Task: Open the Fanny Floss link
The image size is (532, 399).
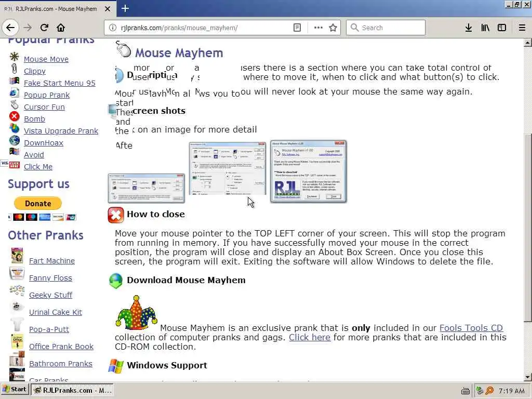Action: pyautogui.click(x=50, y=278)
